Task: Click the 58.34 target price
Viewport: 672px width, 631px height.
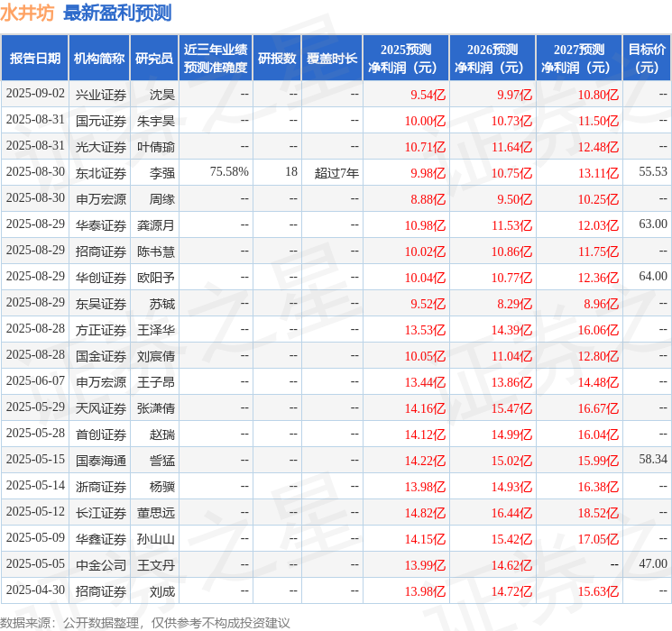Action: (x=653, y=459)
